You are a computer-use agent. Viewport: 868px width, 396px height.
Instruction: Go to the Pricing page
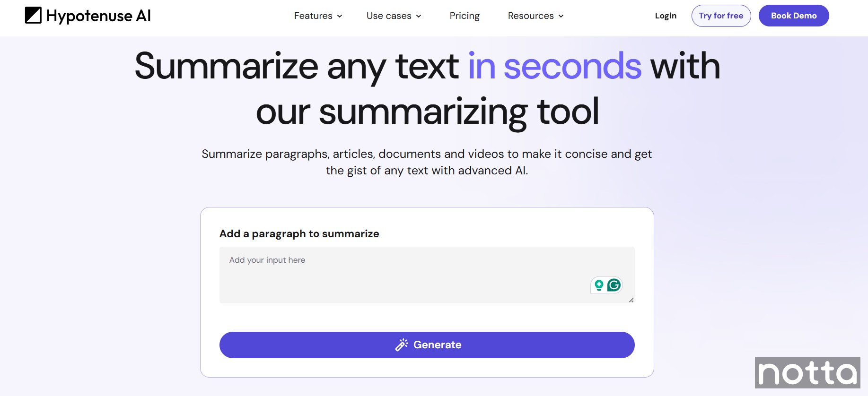tap(465, 16)
